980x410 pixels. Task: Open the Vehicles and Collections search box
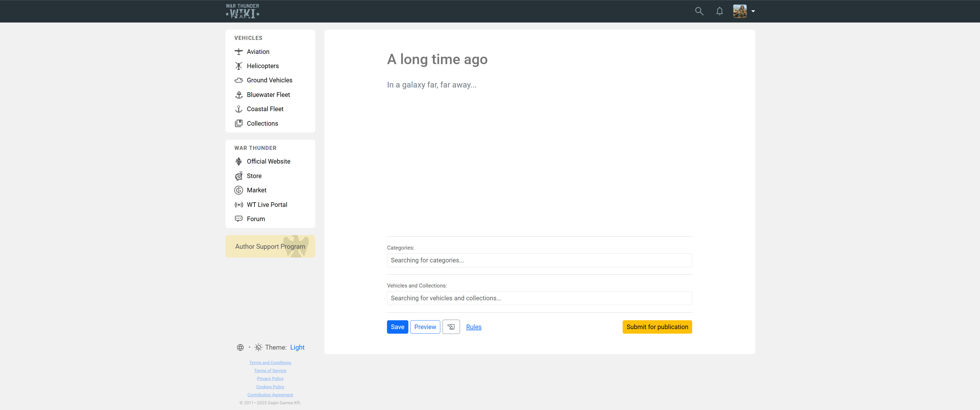(539, 298)
